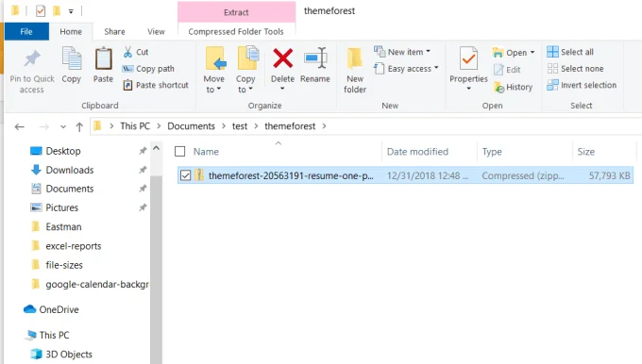This screenshot has width=642, height=364.
Task: Click Pin to Quick access icon
Action: [x=32, y=58]
